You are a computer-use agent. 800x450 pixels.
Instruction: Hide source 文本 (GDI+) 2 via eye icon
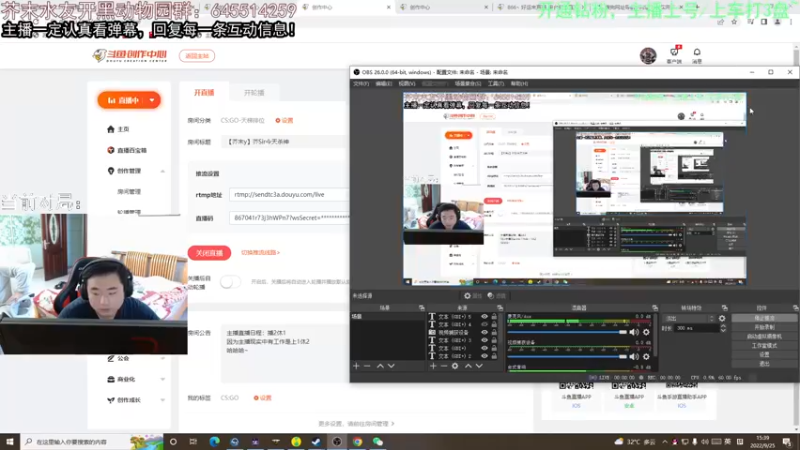coord(484,356)
